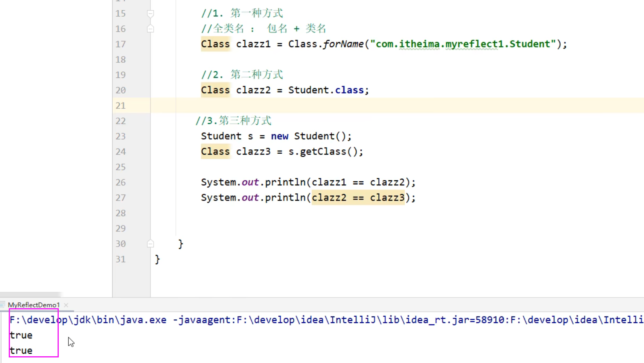Click the first true output in console

click(21, 336)
